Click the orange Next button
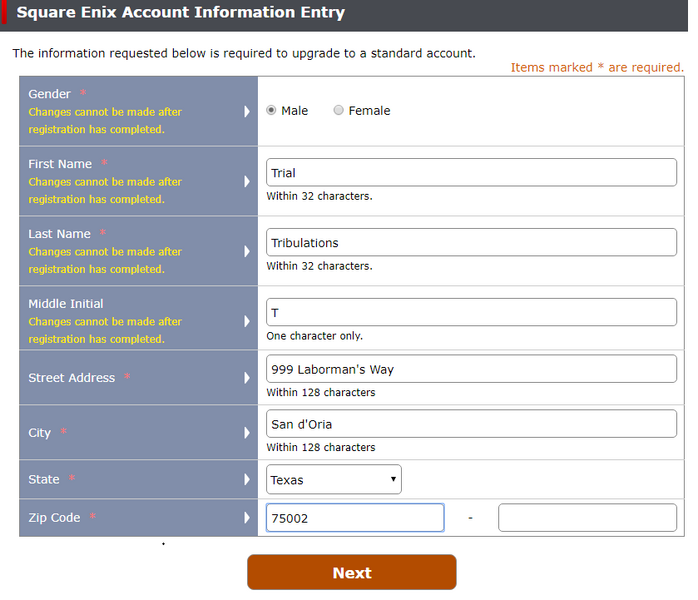 tap(352, 572)
